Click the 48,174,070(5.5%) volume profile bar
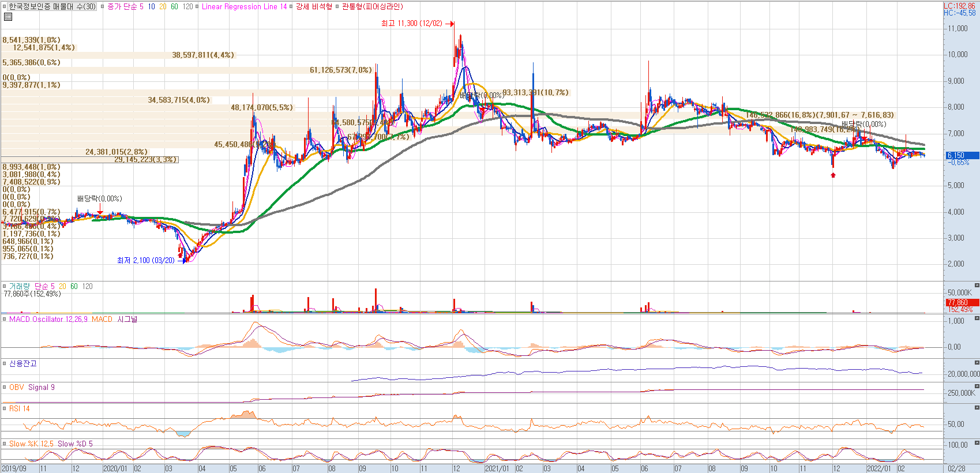The width and height of the screenshot is (980, 473). (147, 108)
